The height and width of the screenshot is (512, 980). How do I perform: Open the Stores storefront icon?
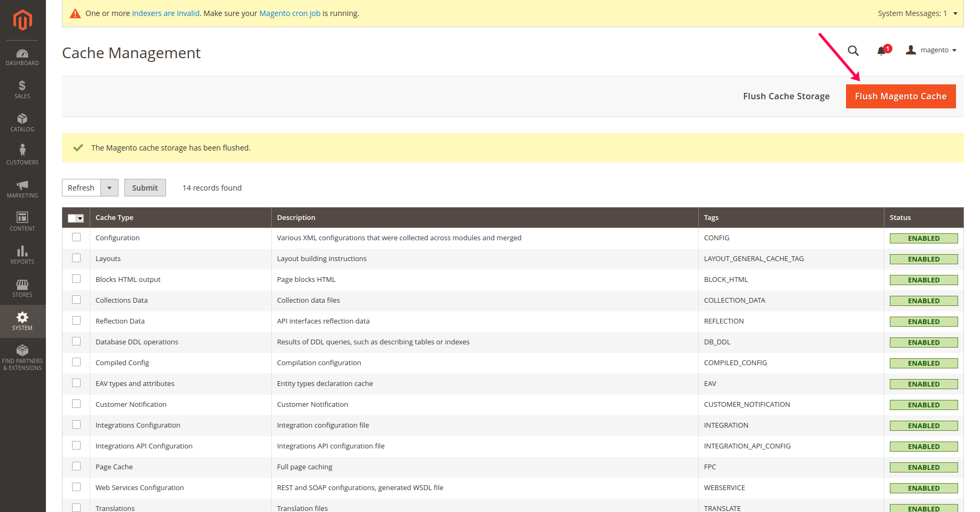click(x=22, y=284)
